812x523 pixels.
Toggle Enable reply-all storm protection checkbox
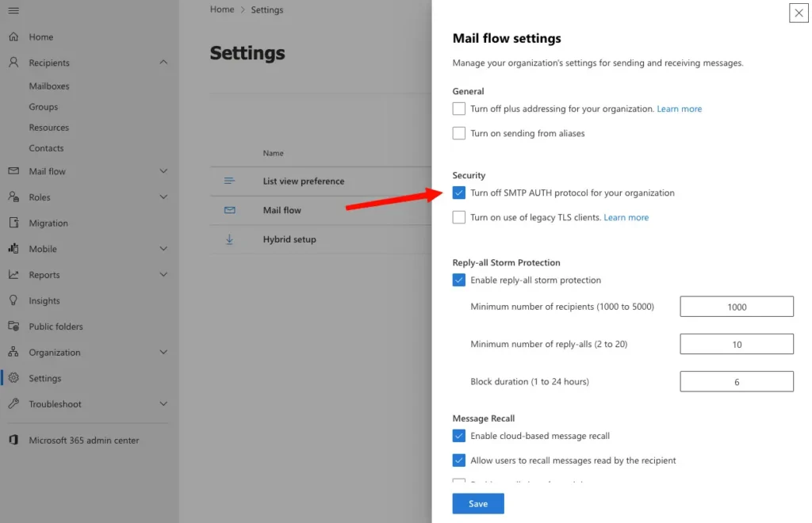[459, 280]
